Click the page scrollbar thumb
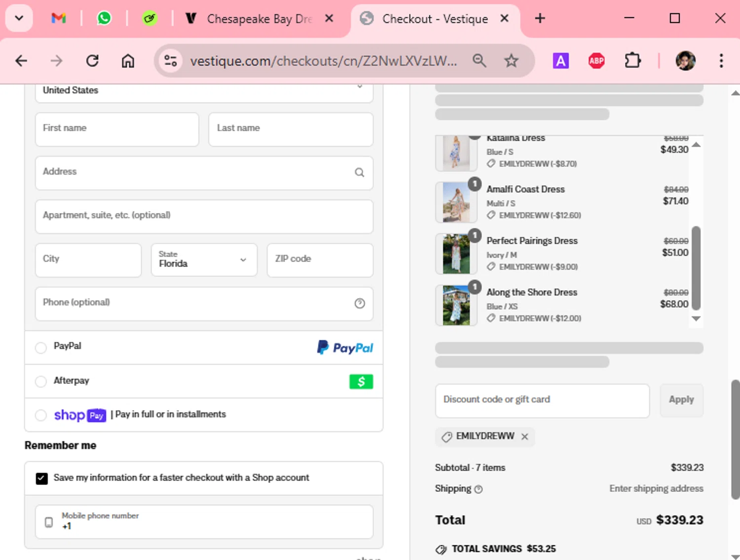 pyautogui.click(x=736, y=439)
